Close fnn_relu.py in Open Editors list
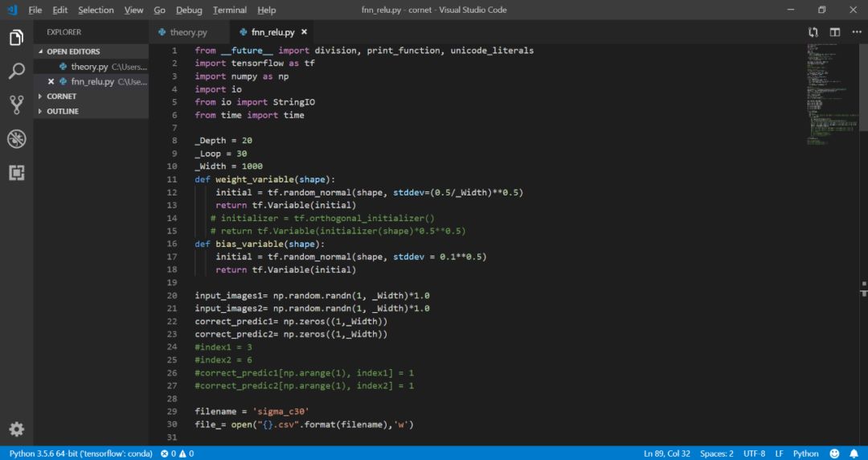Viewport: 868px width, 460px height. coord(51,81)
